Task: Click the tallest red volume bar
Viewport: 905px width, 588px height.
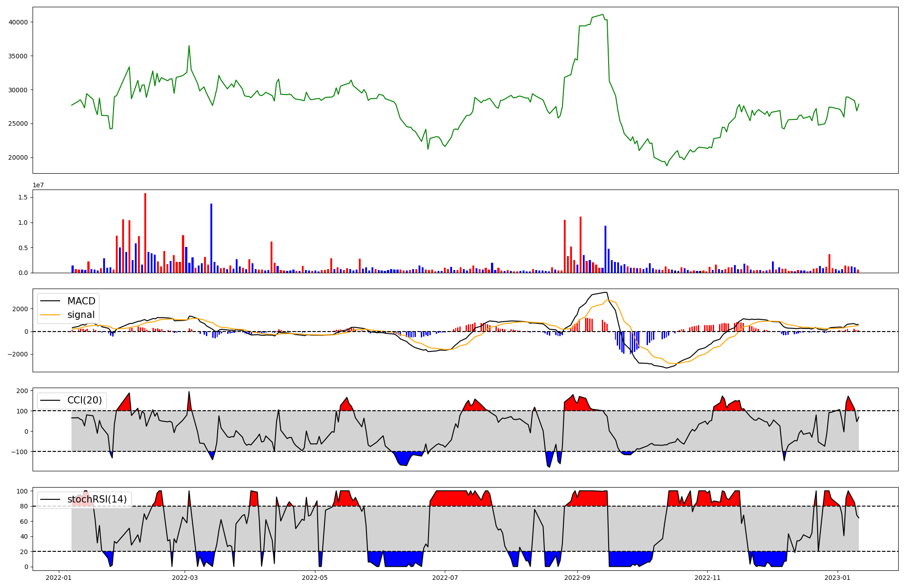Action: tap(145, 233)
